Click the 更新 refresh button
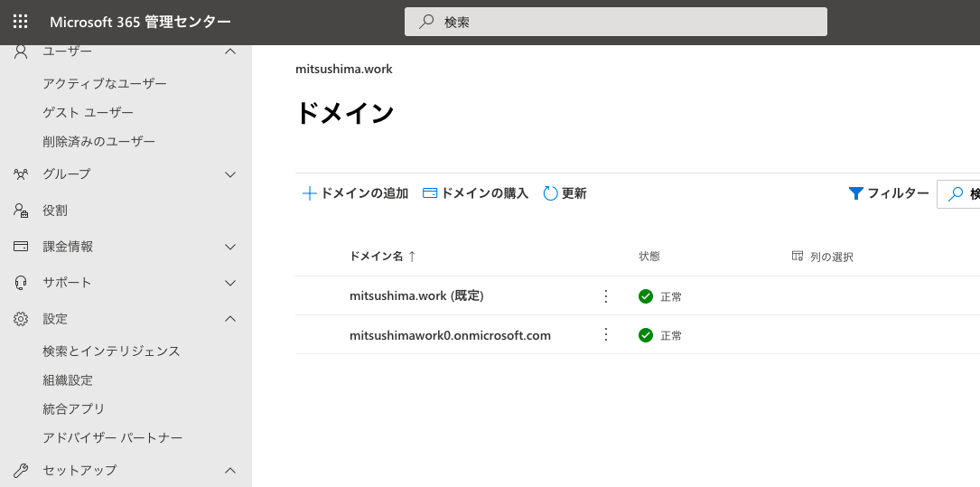The width and height of the screenshot is (980, 487). (565, 193)
